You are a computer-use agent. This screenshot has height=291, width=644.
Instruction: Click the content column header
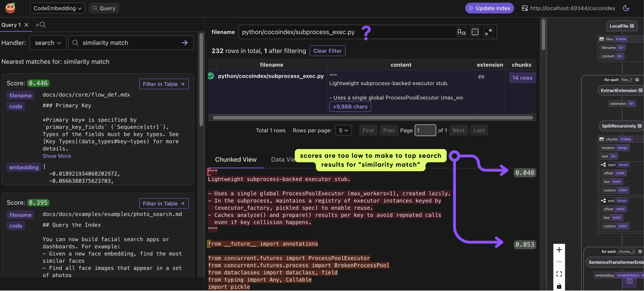(401, 65)
